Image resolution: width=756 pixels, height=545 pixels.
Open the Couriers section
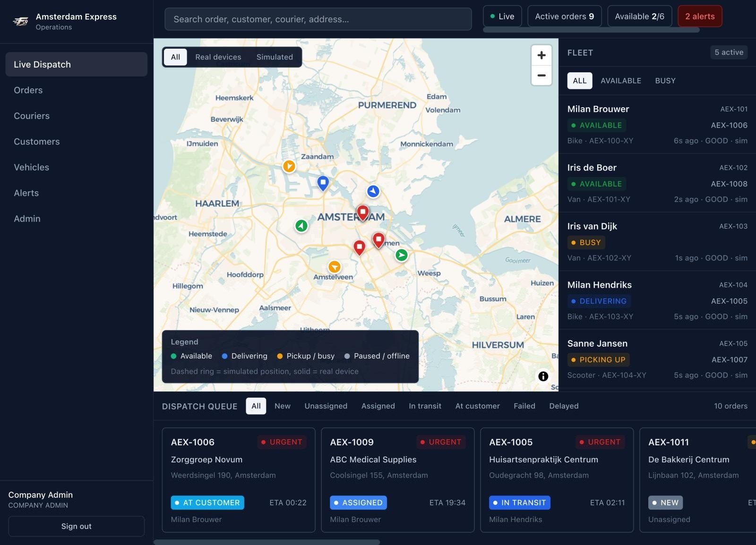pyautogui.click(x=77, y=116)
